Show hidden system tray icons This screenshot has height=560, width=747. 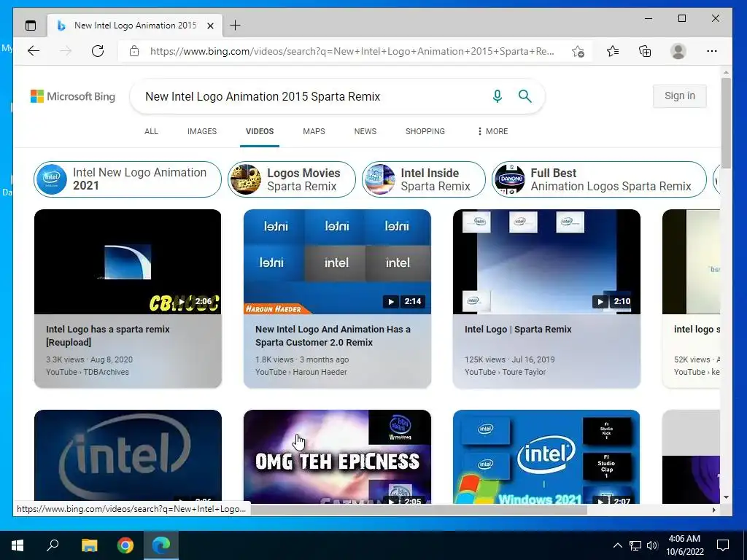point(617,545)
